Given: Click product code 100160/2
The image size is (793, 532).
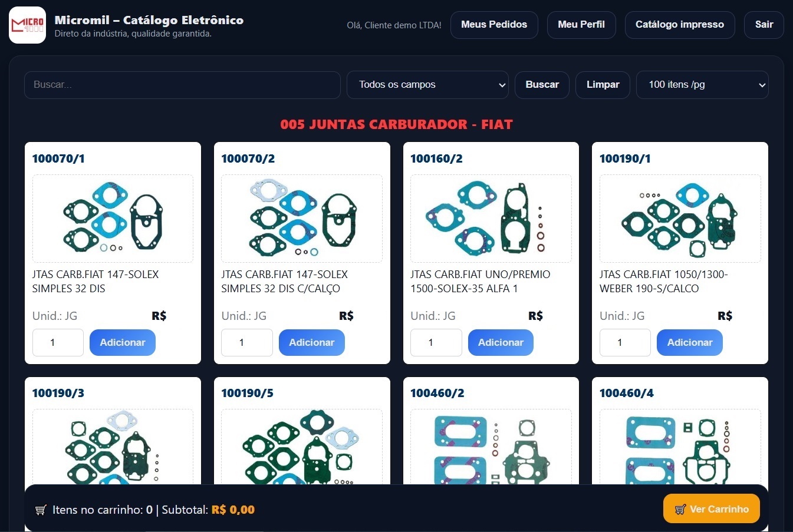Looking at the screenshot, I should tap(437, 158).
